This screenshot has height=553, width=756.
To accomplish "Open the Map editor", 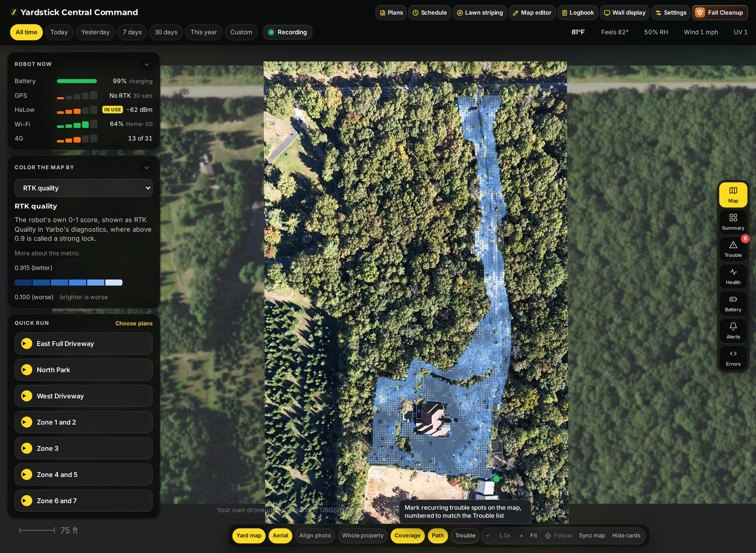I will click(532, 13).
